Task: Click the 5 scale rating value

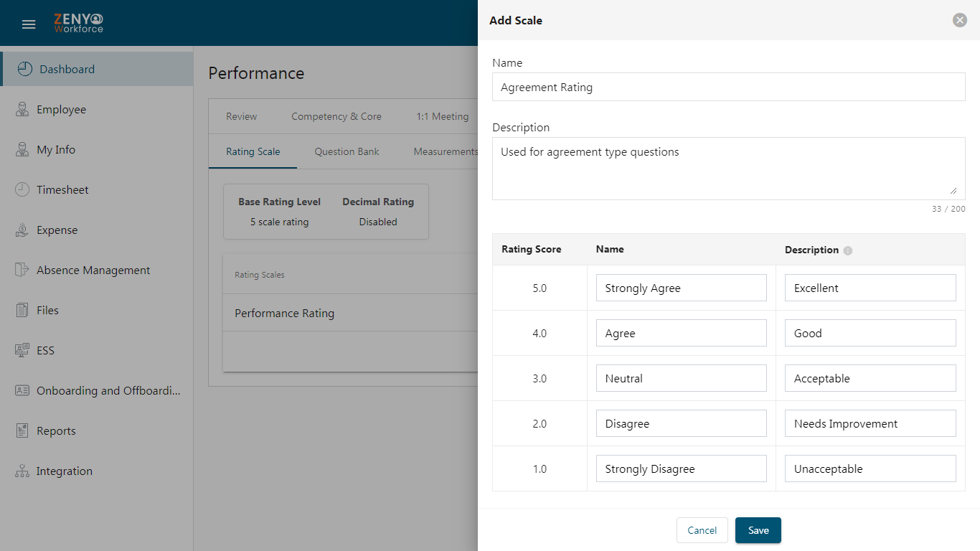Action: pos(279,222)
